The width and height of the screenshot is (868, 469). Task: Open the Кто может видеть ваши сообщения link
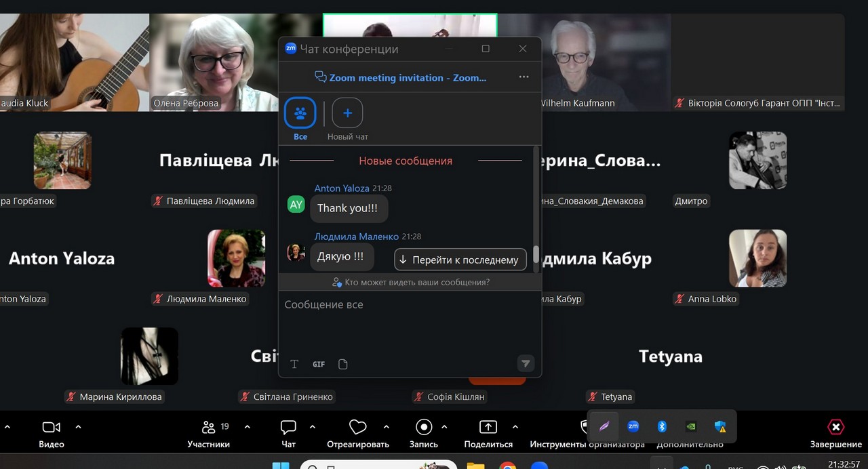(x=410, y=282)
